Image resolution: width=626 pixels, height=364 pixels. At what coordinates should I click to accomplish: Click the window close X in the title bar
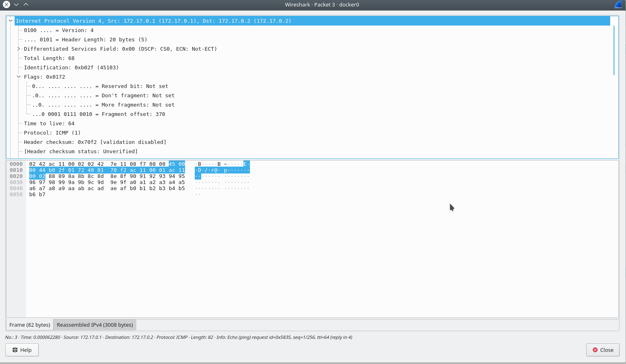6,4
